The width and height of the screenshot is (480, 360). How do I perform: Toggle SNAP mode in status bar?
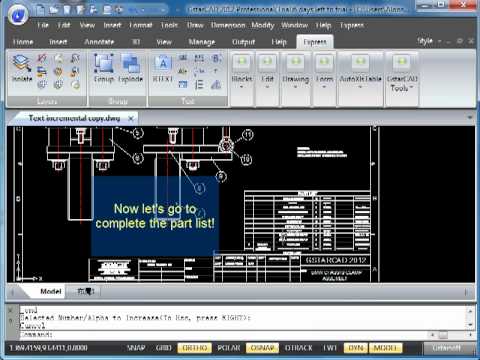pyautogui.click(x=136, y=348)
